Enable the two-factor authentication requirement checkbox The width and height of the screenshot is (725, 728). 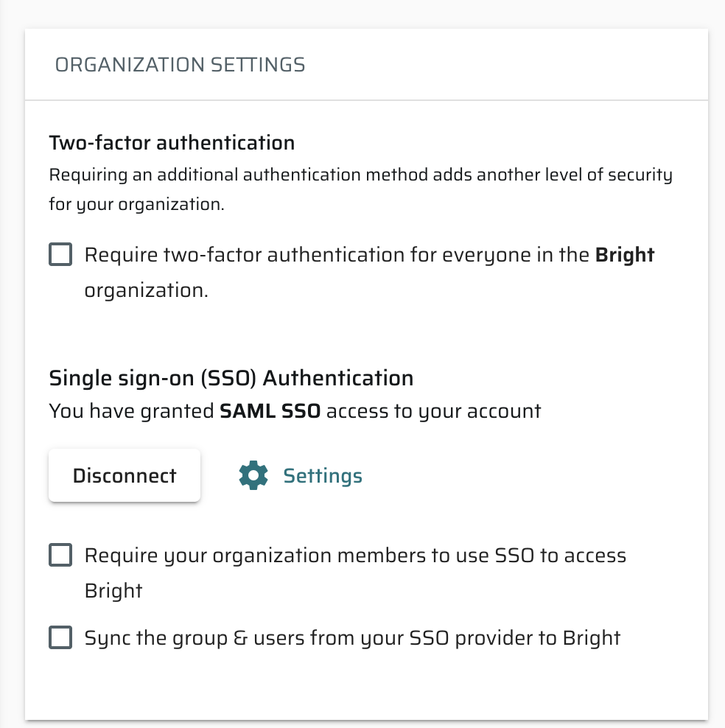point(60,254)
